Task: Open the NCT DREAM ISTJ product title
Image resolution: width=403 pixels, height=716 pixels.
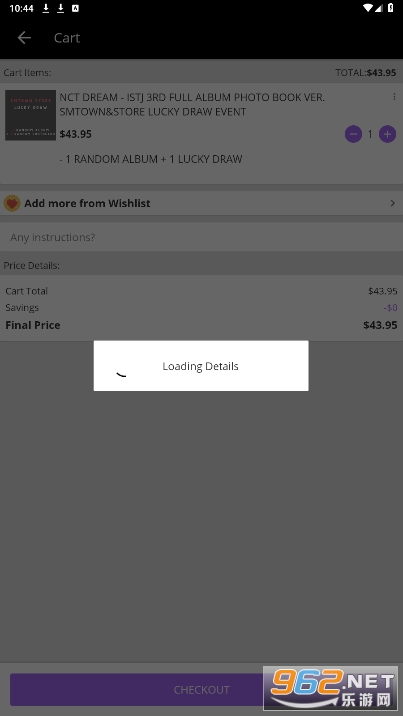Action: click(192, 105)
